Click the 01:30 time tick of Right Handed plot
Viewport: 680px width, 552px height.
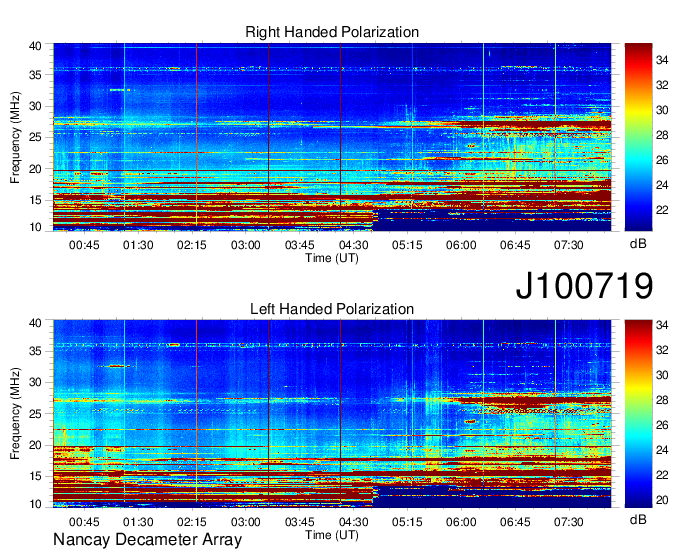[138, 245]
